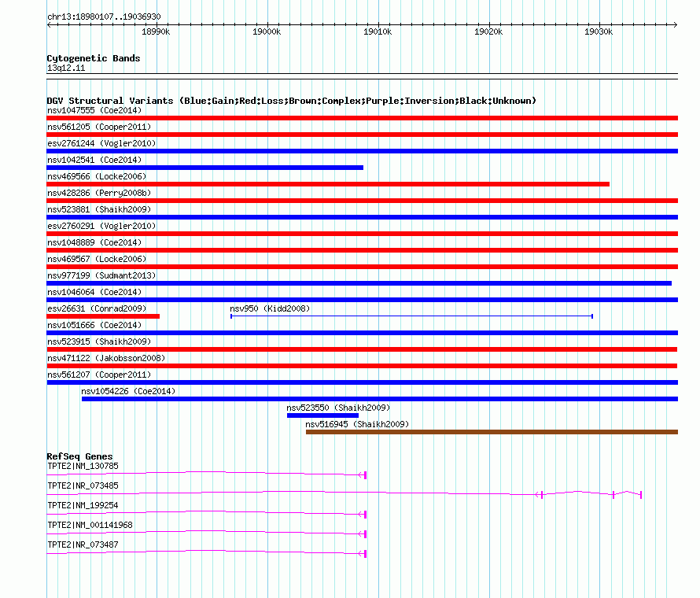Click nsv1054226 (Coe2014) variant label
Viewport: 700px width, 598px height.
[128, 391]
